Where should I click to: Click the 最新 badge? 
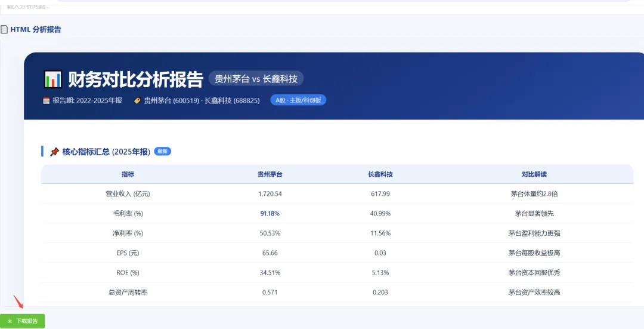[163, 151]
